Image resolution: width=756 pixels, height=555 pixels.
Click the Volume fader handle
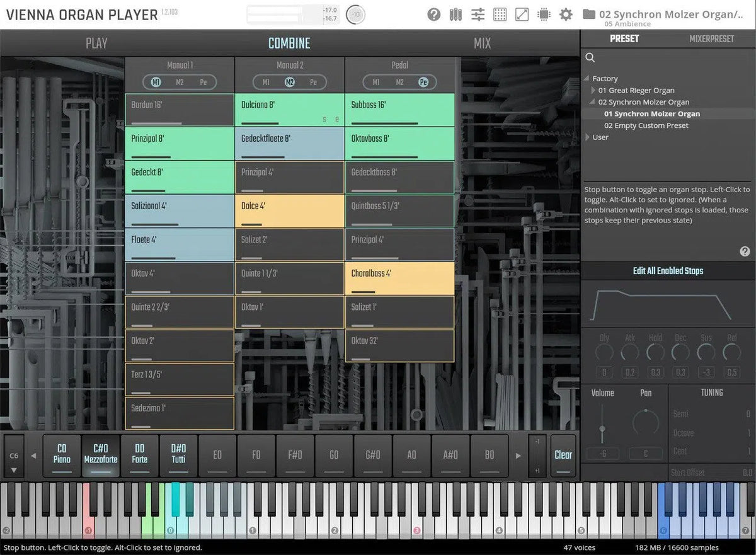(x=602, y=430)
